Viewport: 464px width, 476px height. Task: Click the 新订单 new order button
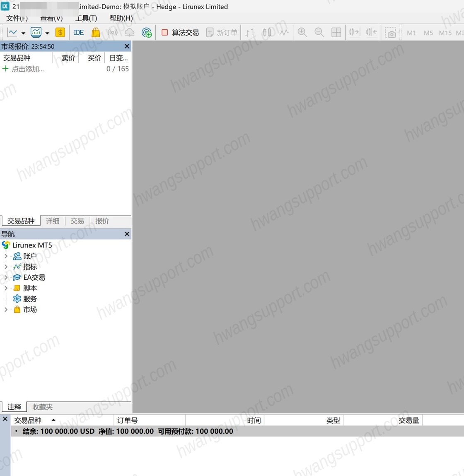pyautogui.click(x=222, y=32)
